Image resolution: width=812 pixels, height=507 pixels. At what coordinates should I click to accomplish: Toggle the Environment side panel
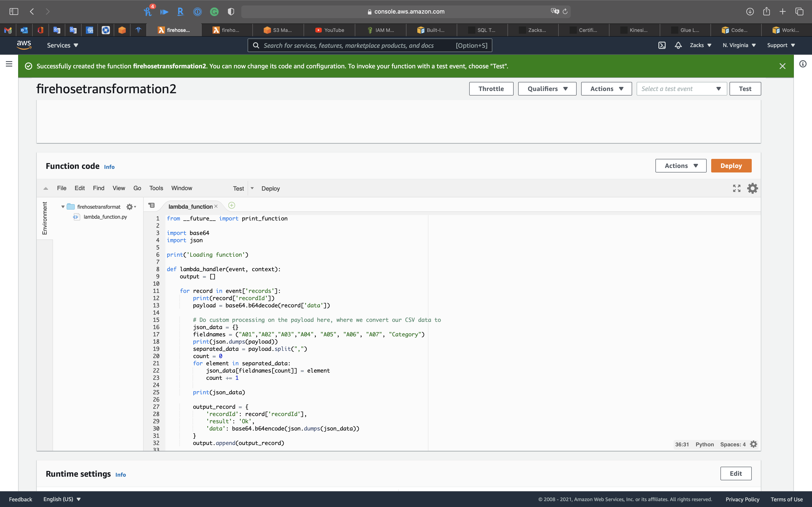45,218
